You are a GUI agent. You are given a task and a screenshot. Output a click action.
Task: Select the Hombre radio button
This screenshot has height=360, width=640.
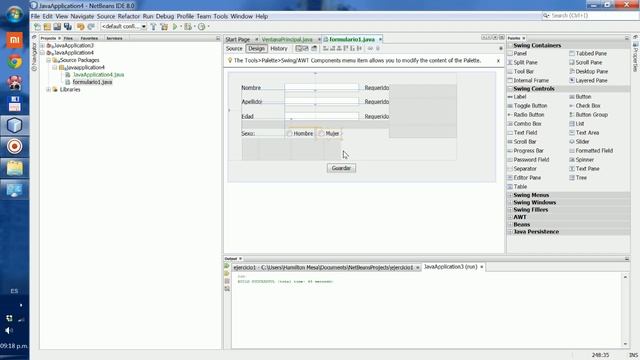coord(300,133)
